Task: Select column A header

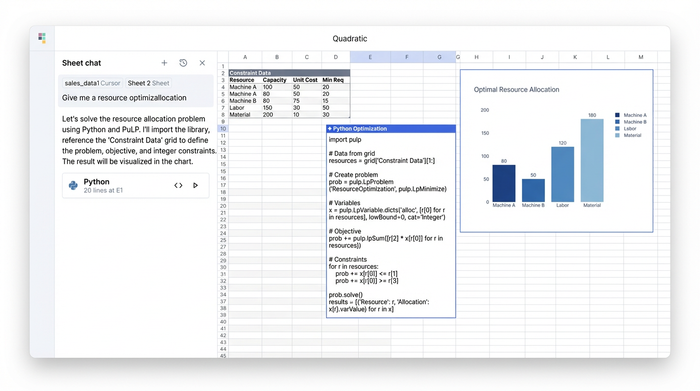Action: tap(245, 57)
